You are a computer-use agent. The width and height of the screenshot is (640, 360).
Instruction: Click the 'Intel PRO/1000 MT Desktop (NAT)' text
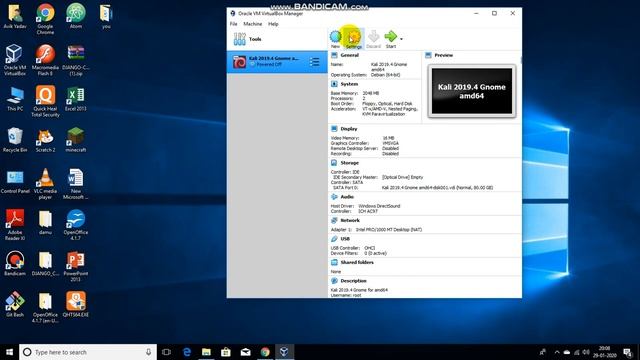pos(389,230)
